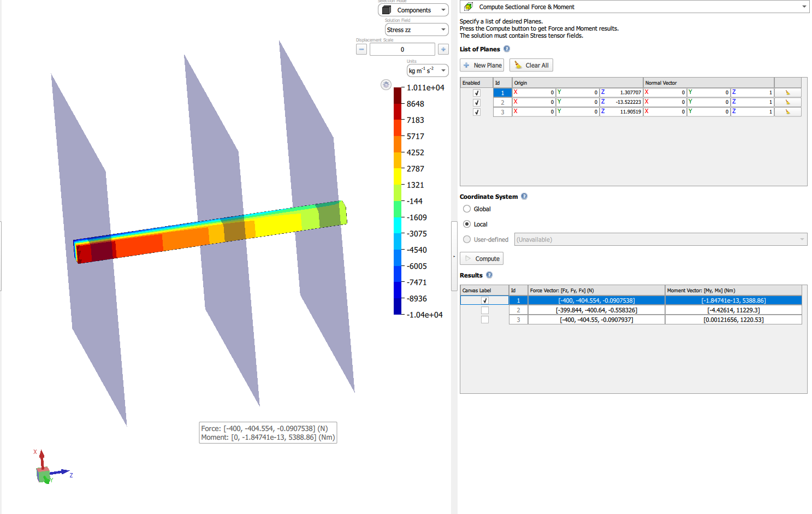Click the side panel collapse handle
This screenshot has width=812, height=514.
pos(454,256)
